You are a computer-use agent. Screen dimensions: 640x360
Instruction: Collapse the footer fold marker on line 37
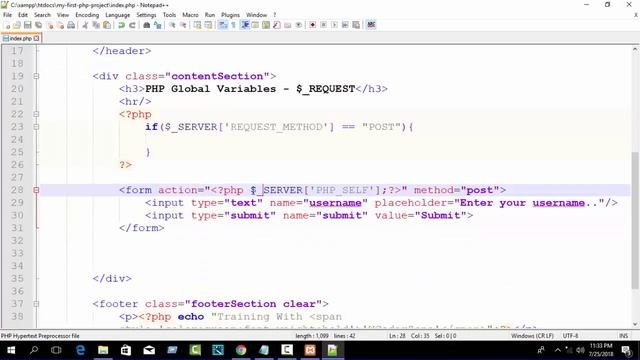tap(36, 304)
